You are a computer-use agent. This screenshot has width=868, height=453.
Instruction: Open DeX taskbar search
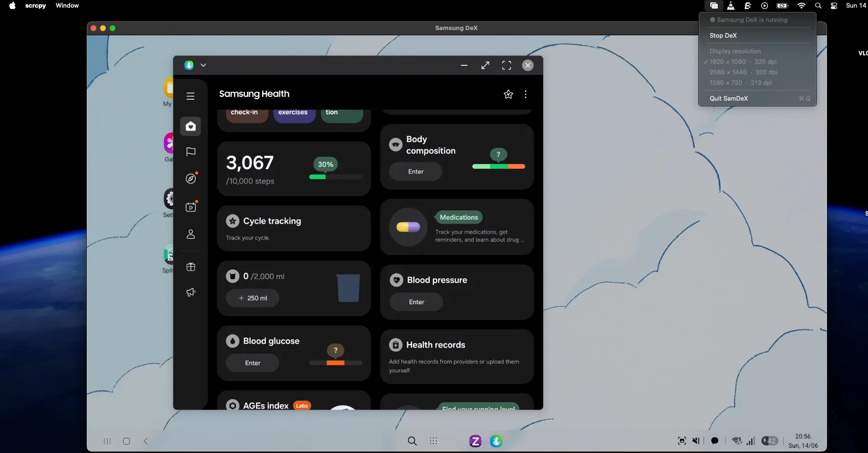click(412, 441)
